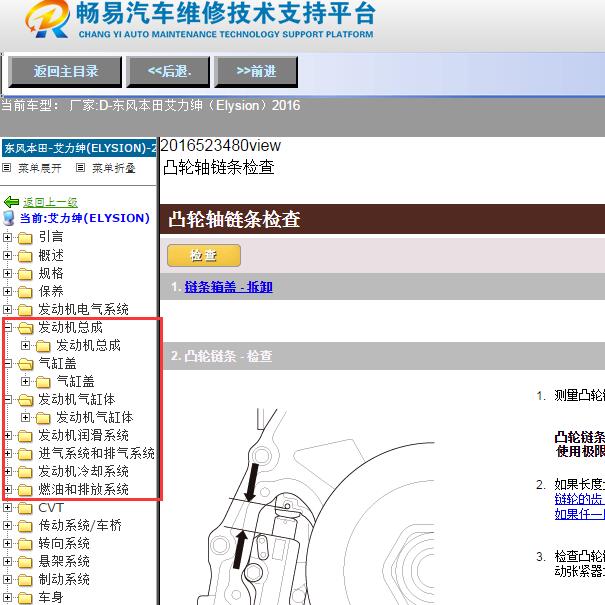Click the 进气系统和排气系统 folder icon
The image size is (605, 605).
[25, 454]
